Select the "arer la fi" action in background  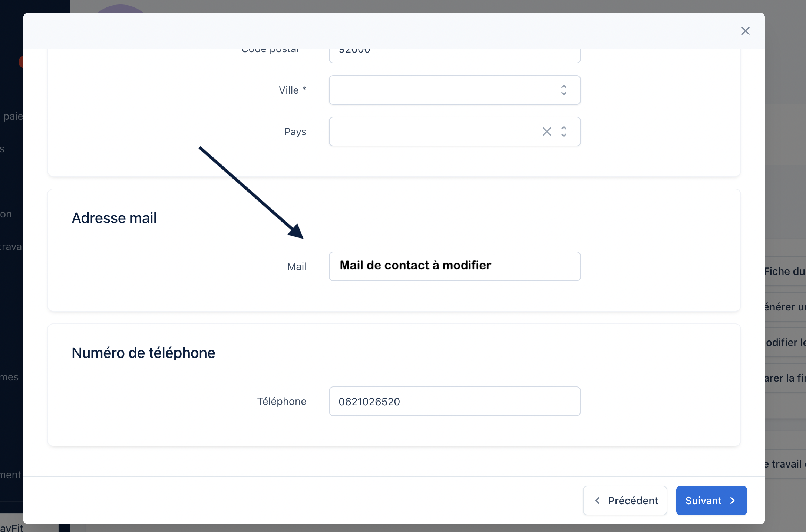pos(785,378)
